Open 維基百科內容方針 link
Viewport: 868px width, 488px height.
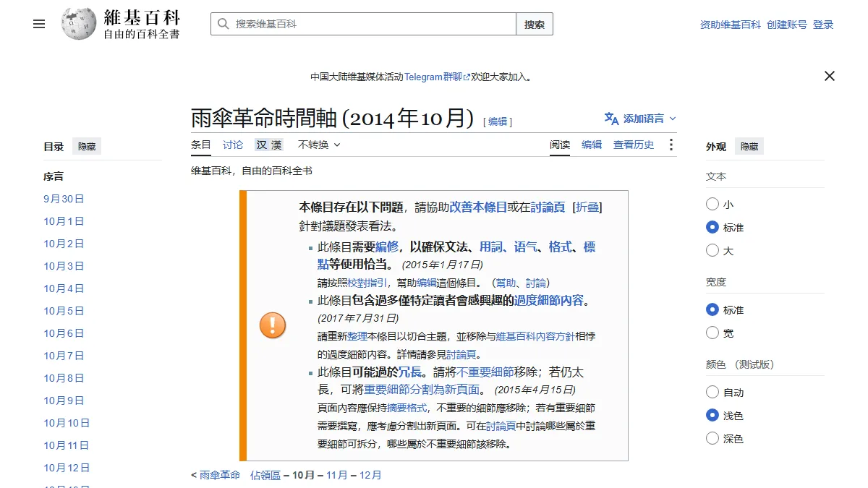click(535, 336)
